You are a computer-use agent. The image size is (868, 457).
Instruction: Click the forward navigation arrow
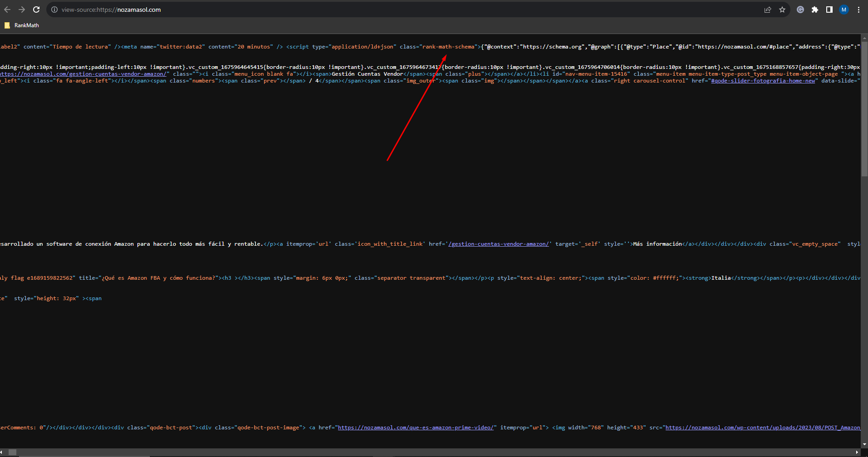pos(22,10)
